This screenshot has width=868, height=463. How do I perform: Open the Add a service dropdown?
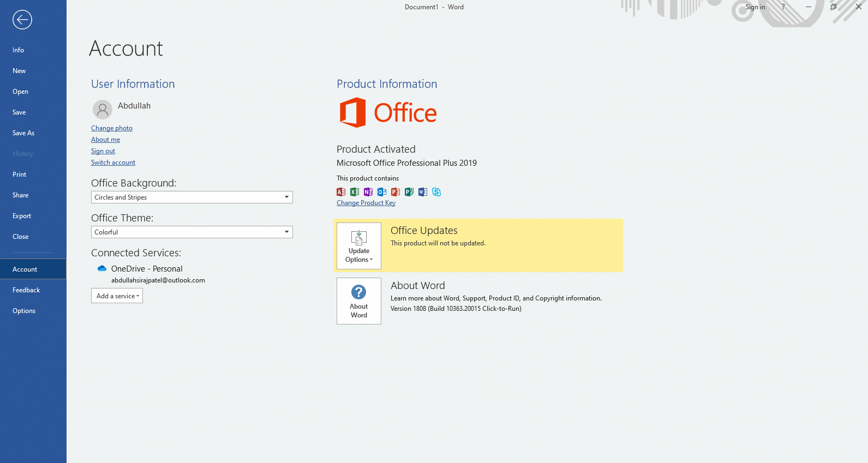pyautogui.click(x=117, y=296)
